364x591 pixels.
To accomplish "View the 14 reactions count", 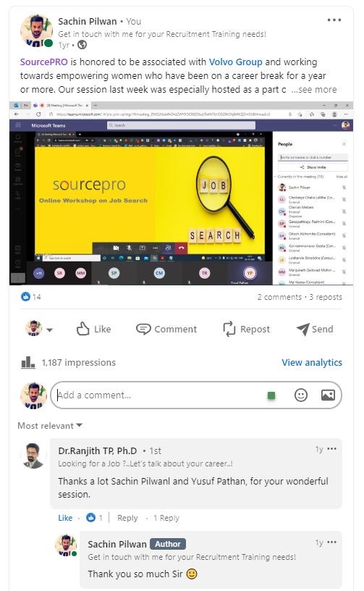I will (x=31, y=297).
